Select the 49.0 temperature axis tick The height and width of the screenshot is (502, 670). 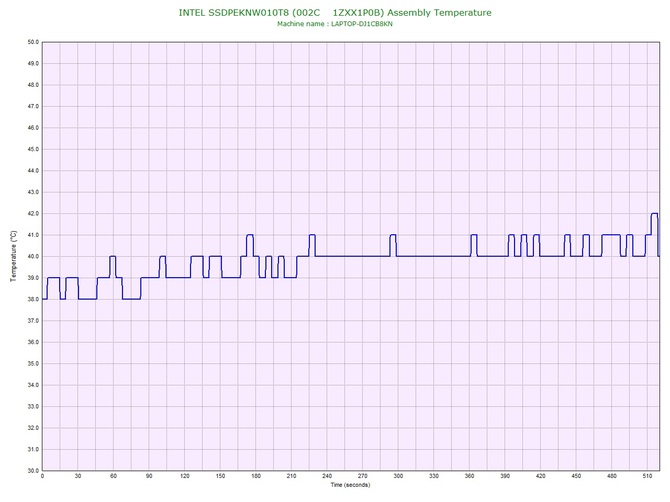33,63
